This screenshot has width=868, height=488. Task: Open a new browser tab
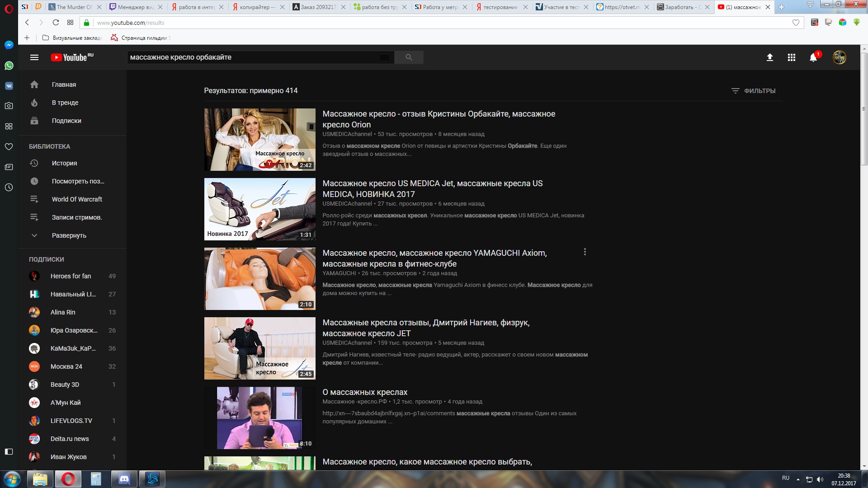[x=781, y=7]
